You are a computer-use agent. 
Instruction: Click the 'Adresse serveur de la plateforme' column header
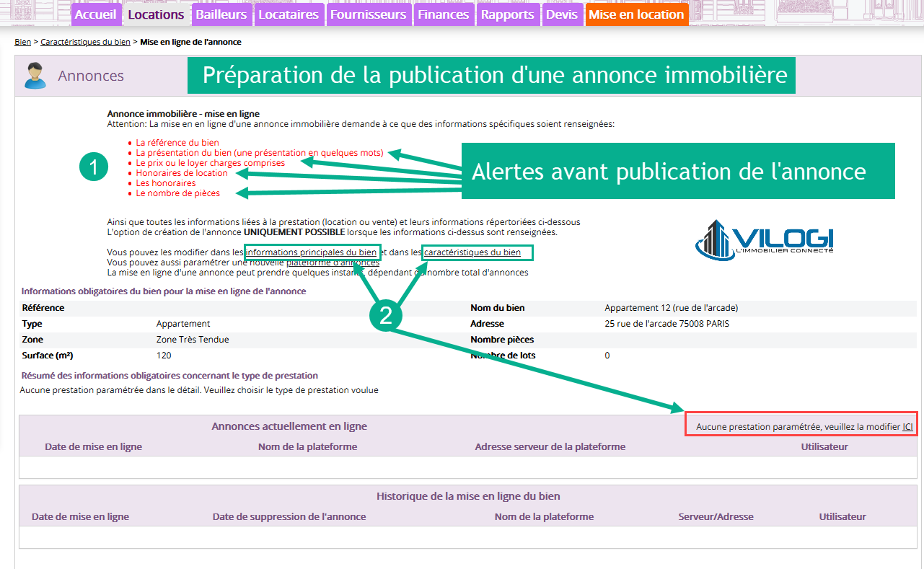550,446
